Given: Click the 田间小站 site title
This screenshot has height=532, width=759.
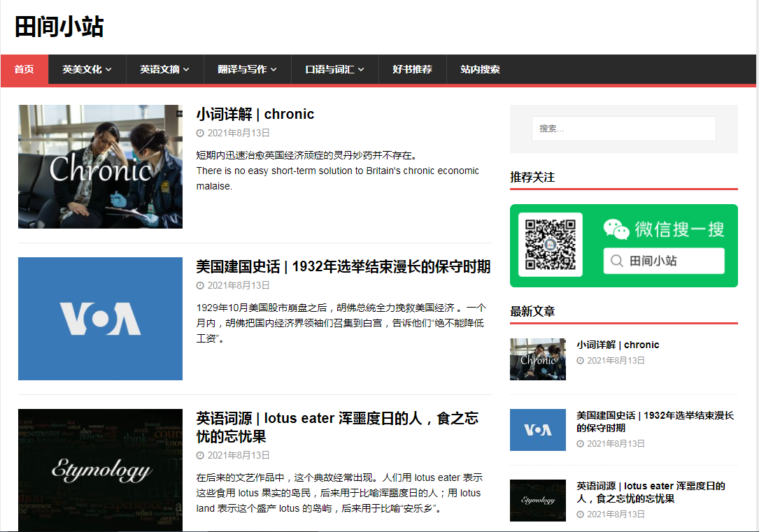Looking at the screenshot, I should (59, 27).
